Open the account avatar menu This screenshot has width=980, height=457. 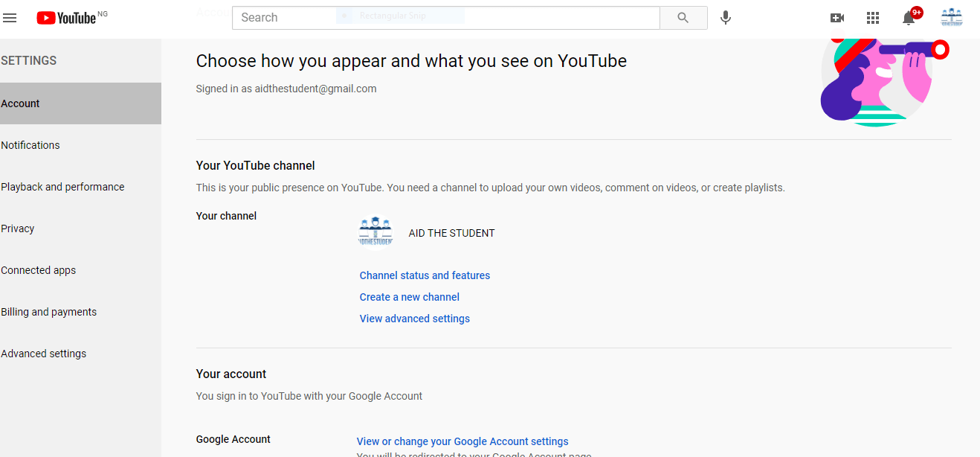coord(952,17)
